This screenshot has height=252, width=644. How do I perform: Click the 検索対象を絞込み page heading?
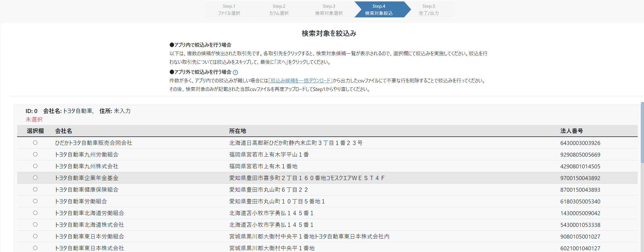click(x=329, y=33)
